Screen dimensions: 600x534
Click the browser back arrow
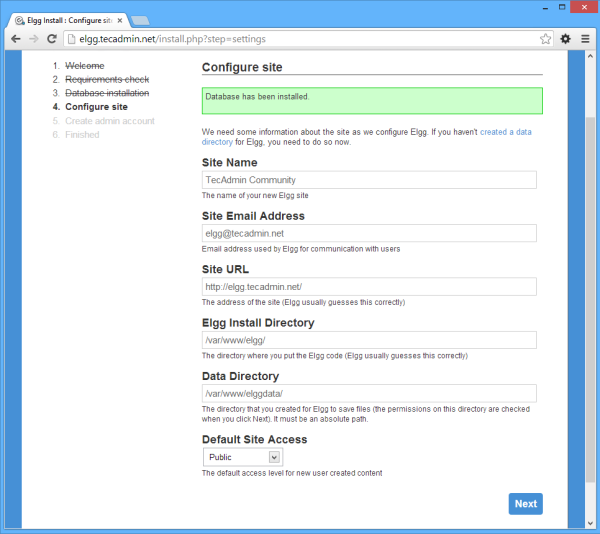(x=15, y=39)
